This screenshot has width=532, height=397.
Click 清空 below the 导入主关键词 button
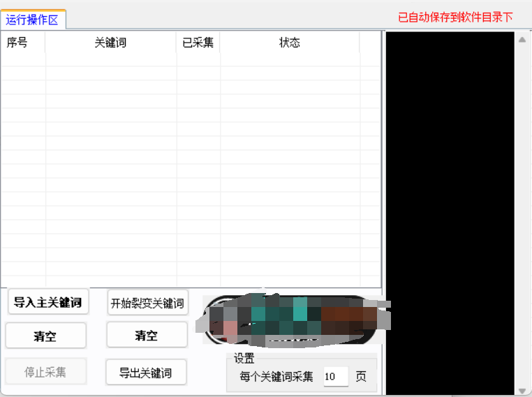[x=45, y=336]
